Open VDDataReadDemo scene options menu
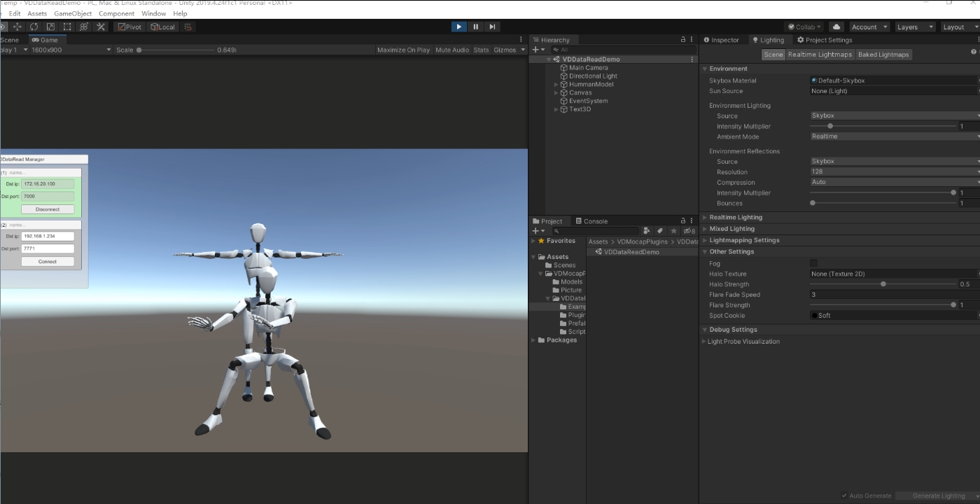The width and height of the screenshot is (980, 504). click(694, 59)
